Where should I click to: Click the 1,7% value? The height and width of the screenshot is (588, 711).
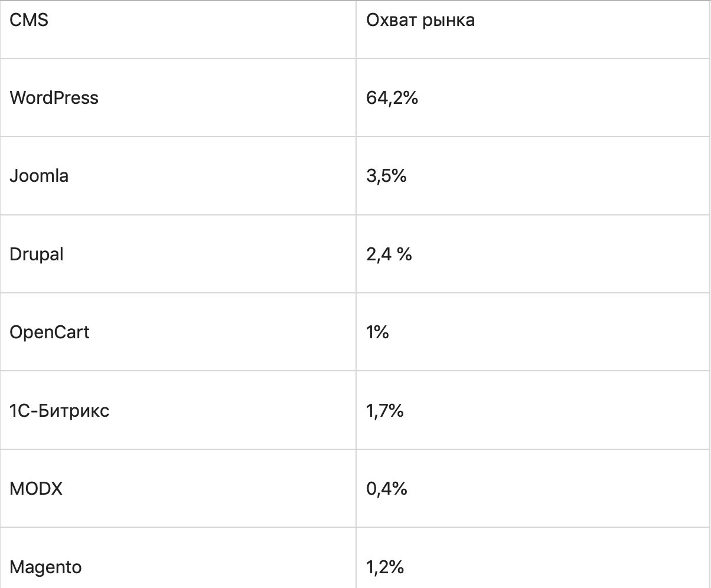[385, 410]
